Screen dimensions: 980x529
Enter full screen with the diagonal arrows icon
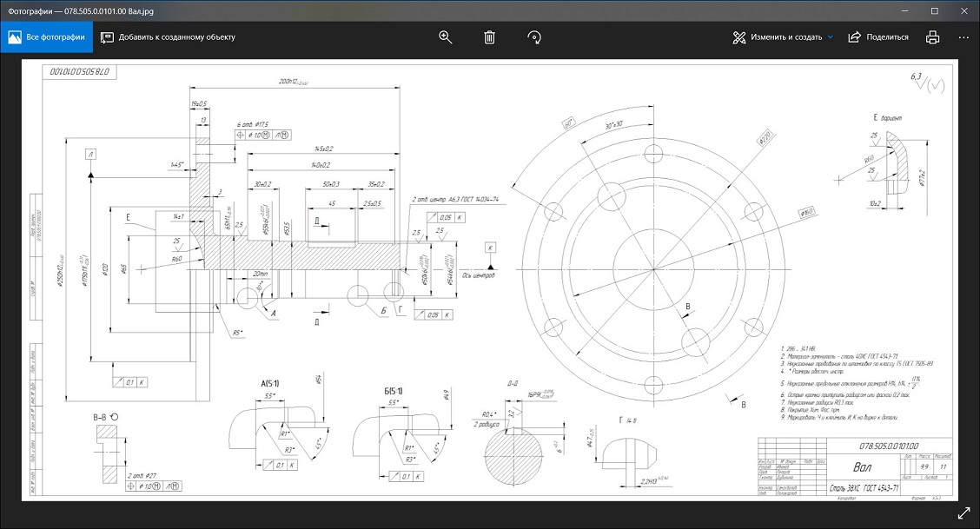coord(963,513)
